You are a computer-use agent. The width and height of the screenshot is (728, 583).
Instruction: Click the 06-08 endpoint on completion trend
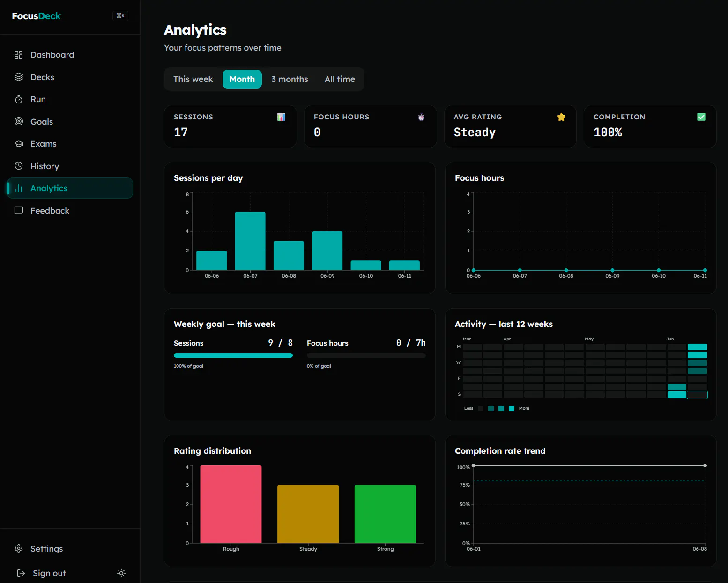click(705, 465)
